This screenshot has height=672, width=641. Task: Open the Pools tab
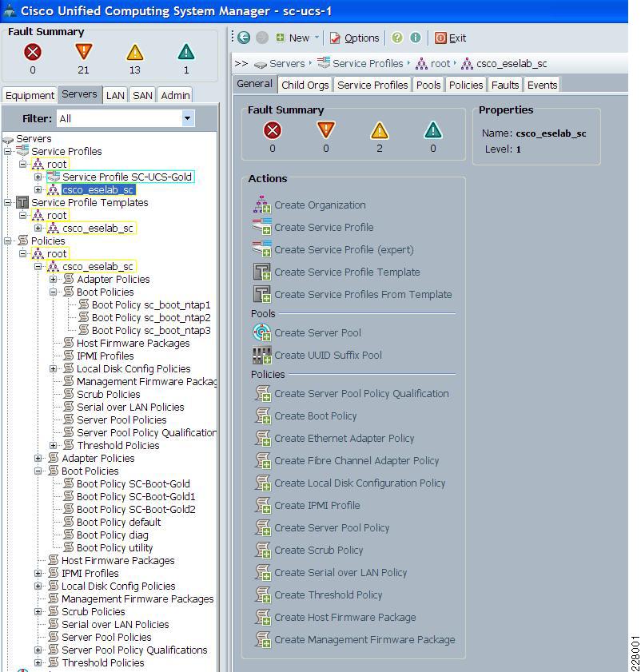tap(428, 85)
